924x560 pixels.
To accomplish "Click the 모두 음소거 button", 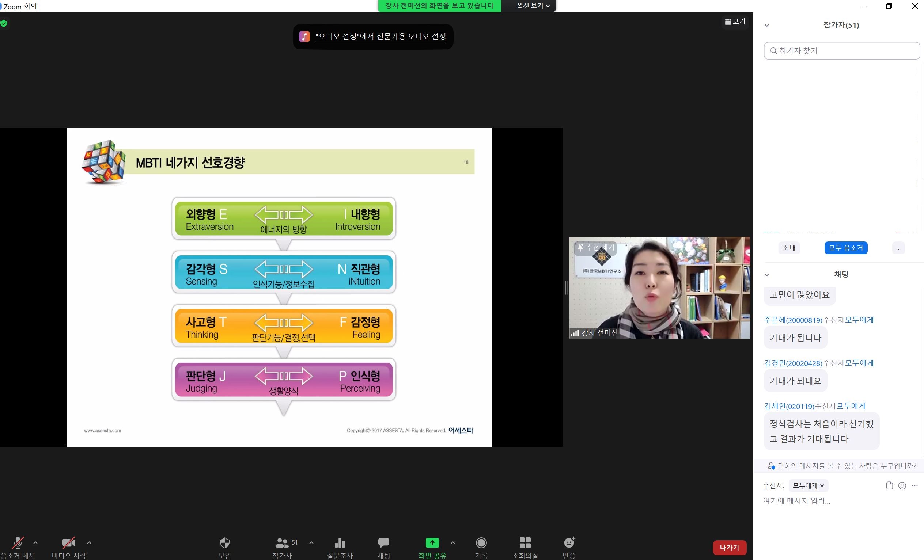I will (x=846, y=248).
